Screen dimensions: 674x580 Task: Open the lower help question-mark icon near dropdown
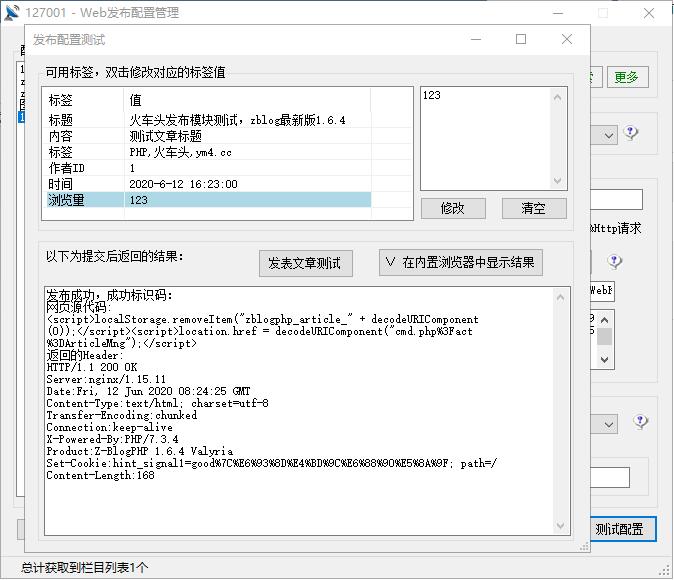640,422
